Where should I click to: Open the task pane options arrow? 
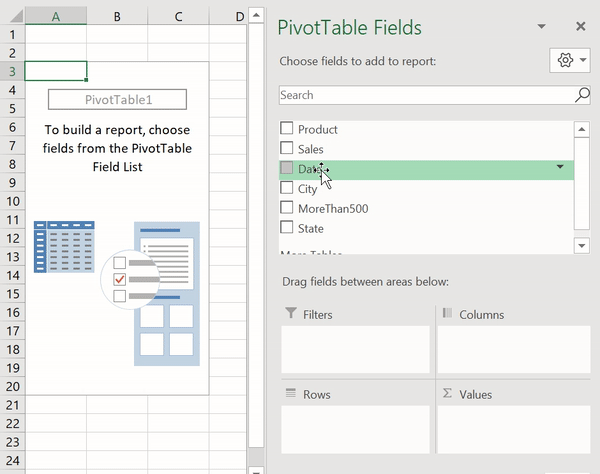pyautogui.click(x=541, y=27)
